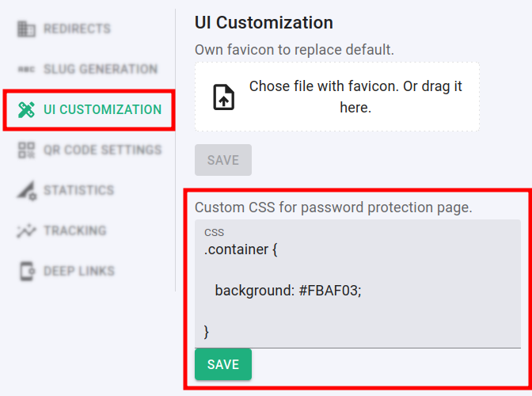Viewport: 532px width, 396px height.
Task: Click the Slug Generation icon
Action: coord(26,70)
